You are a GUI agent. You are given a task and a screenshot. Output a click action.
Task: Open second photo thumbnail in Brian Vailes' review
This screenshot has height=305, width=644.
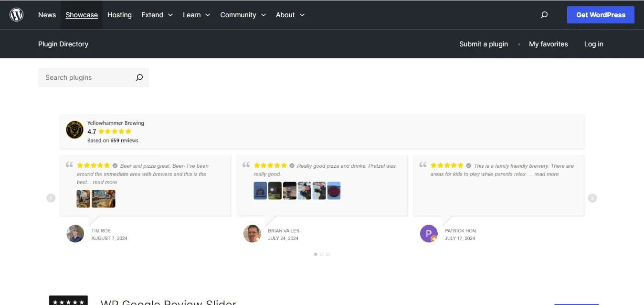click(275, 191)
